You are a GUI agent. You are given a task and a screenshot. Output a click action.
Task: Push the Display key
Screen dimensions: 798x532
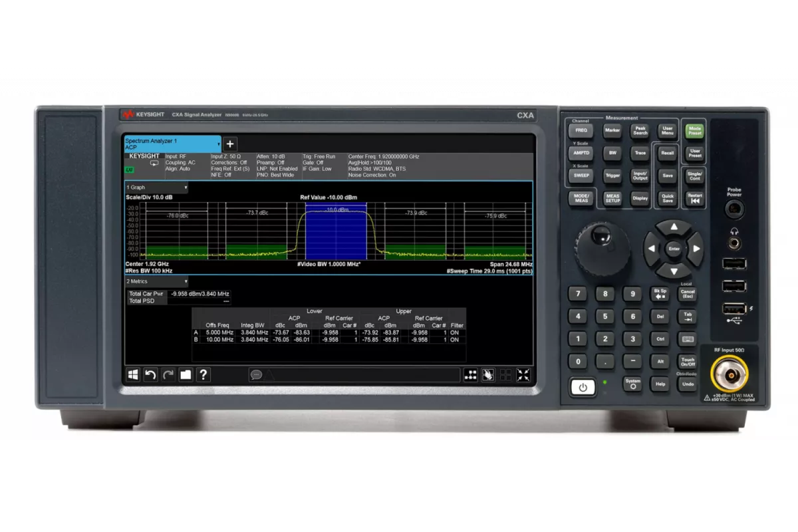[640, 198]
